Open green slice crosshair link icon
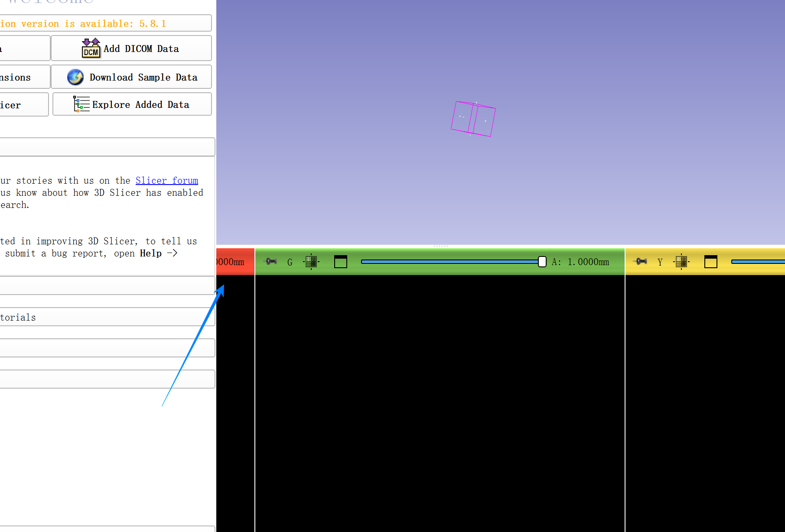The width and height of the screenshot is (785, 532). [x=311, y=262]
